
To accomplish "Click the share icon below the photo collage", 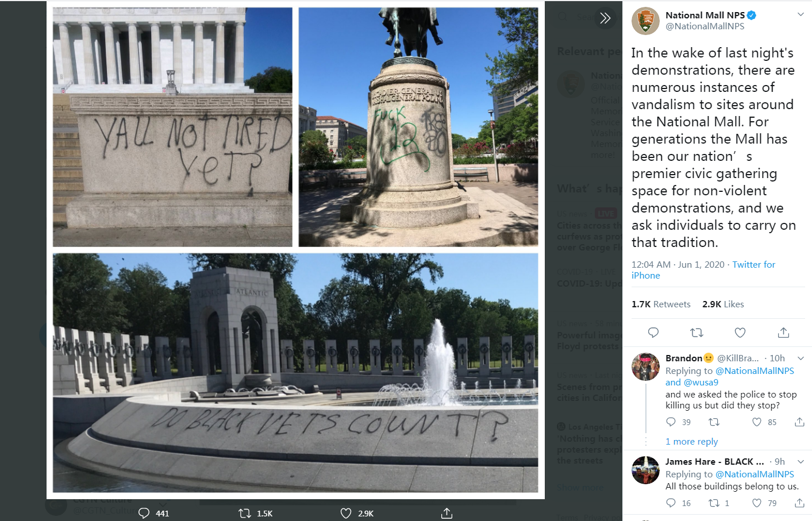I will [x=447, y=513].
